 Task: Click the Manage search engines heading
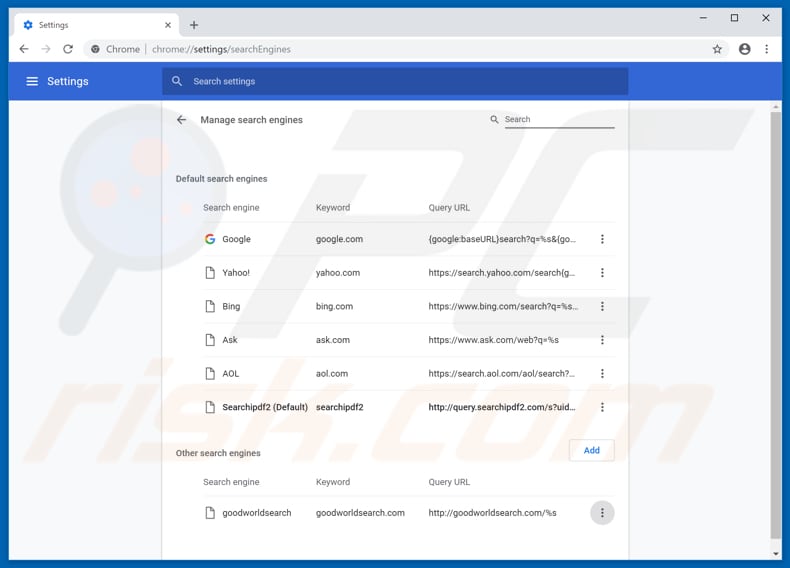(251, 120)
